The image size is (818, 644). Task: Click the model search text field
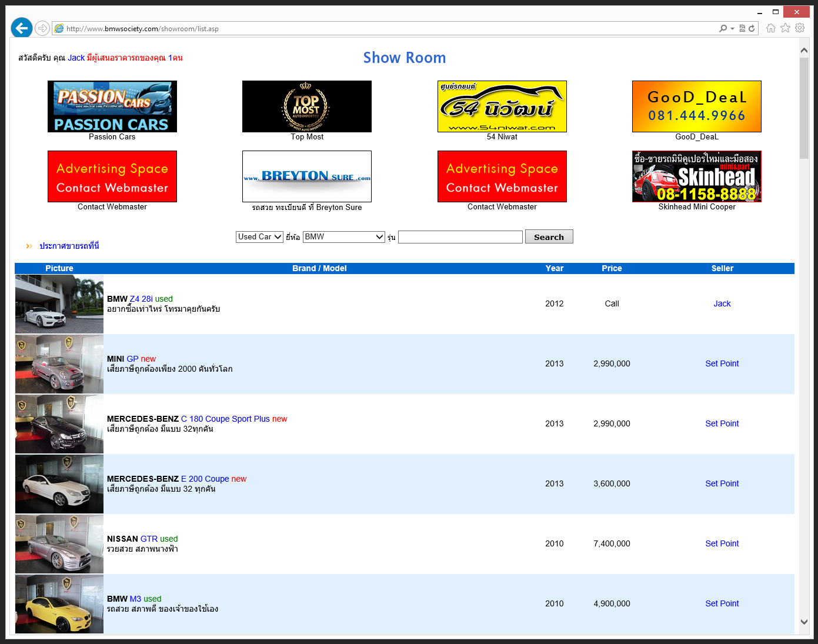click(x=460, y=236)
